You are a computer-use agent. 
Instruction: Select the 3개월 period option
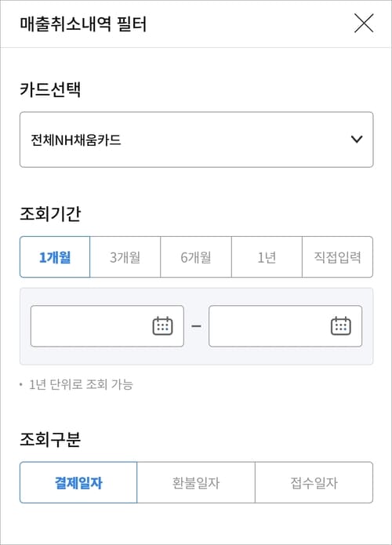pos(125,257)
